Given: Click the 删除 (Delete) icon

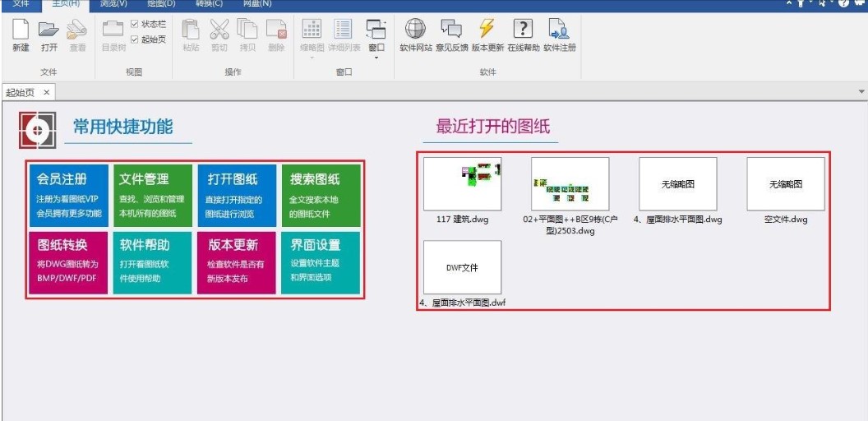Looking at the screenshot, I should click(x=275, y=29).
